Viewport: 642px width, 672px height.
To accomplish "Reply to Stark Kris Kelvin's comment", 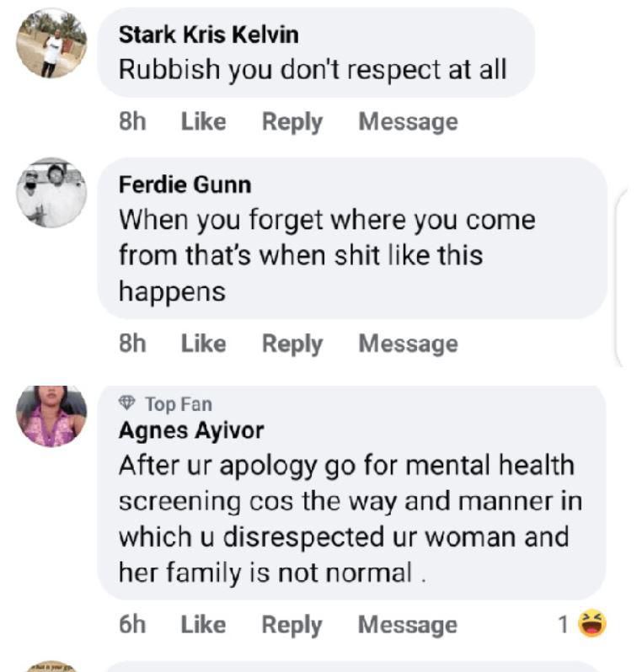I will pos(292,121).
